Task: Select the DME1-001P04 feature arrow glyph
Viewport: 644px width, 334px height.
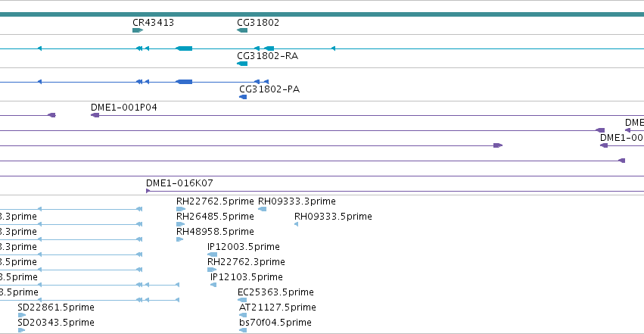Action: point(95,115)
